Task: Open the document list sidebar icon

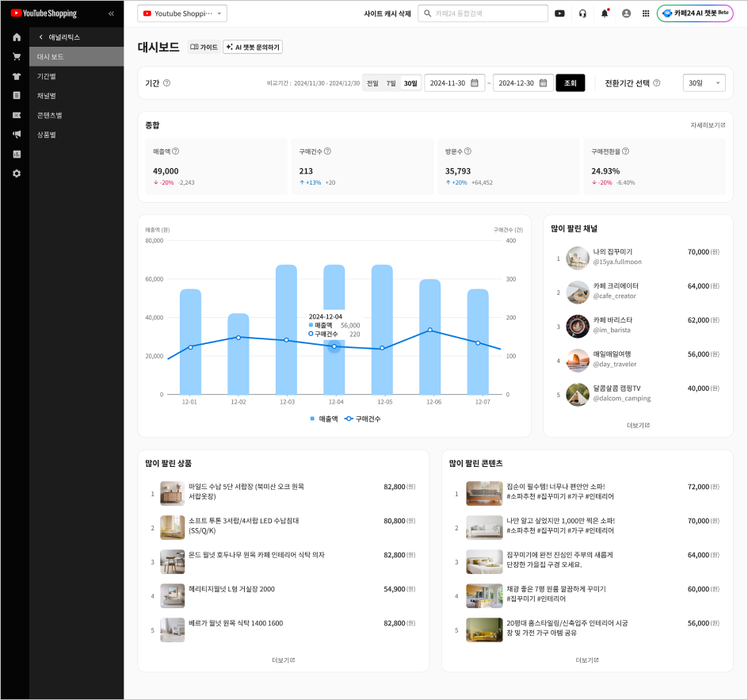Action: (x=17, y=95)
